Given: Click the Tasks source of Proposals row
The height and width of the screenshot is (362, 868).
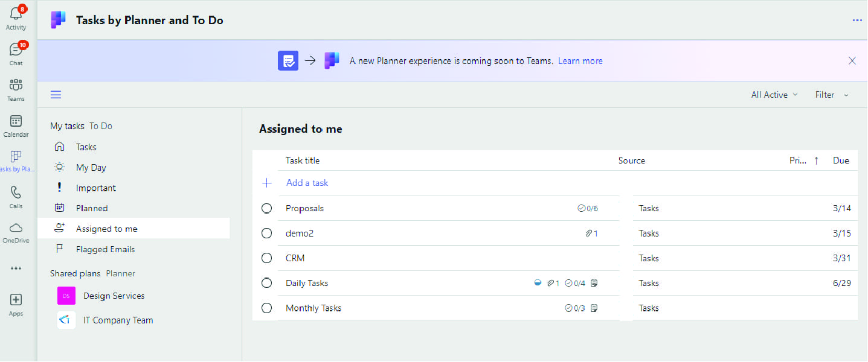Looking at the screenshot, I should coord(649,208).
